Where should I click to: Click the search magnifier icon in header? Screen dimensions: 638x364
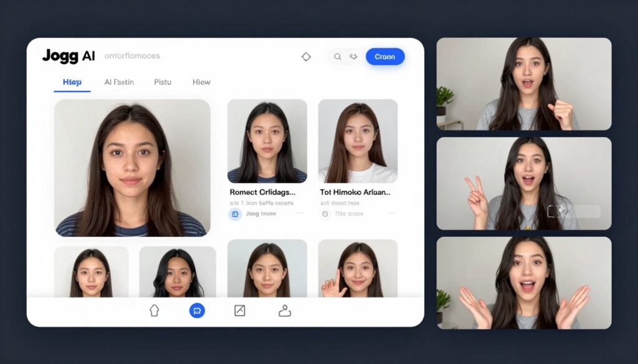(337, 56)
